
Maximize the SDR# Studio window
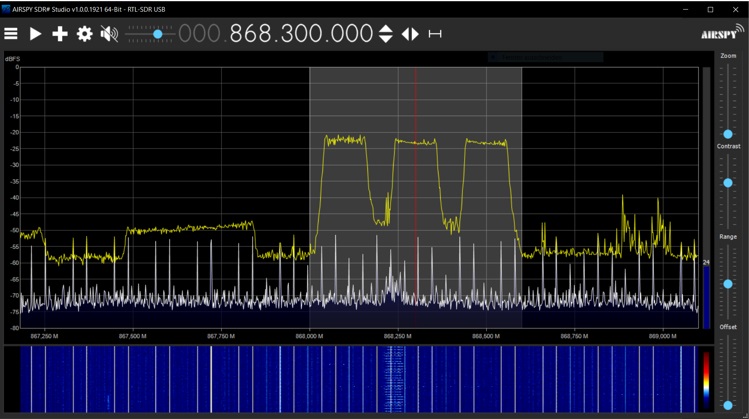(710, 9)
